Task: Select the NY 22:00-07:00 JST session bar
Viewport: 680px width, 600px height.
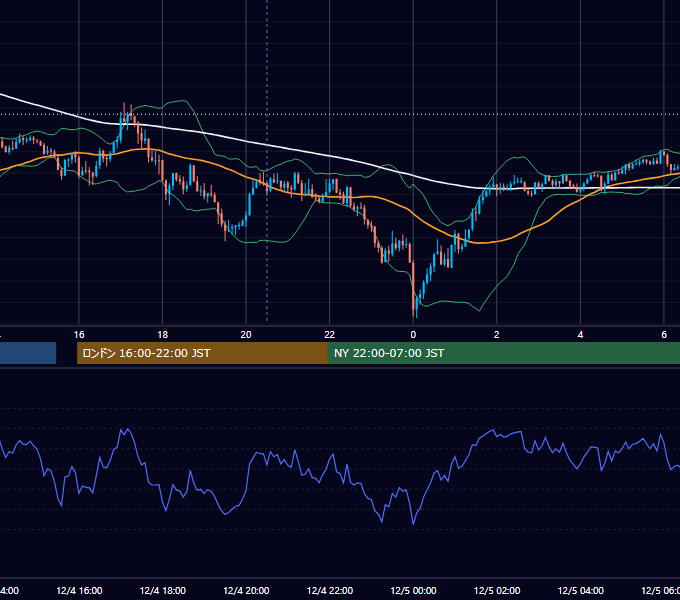Action: (503, 353)
